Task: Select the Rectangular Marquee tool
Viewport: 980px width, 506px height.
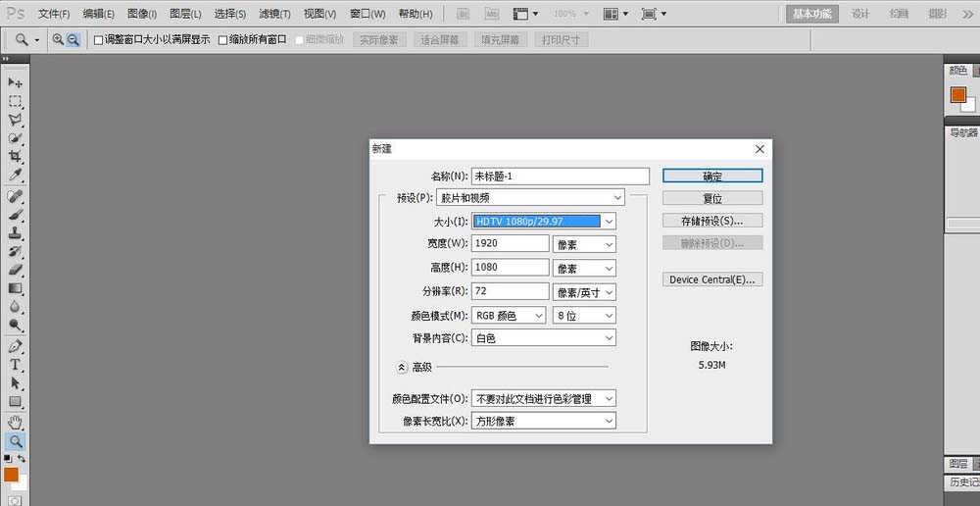Action: [x=15, y=101]
